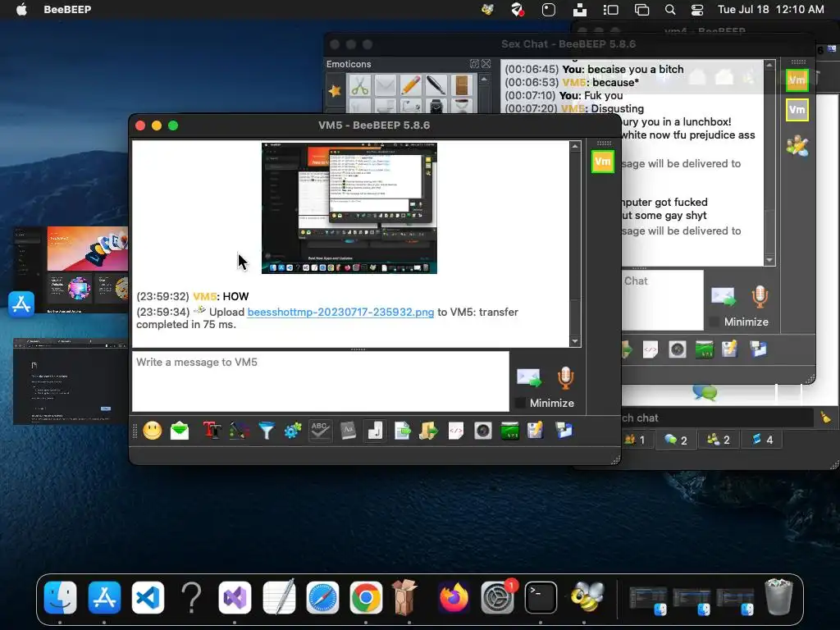The image size is (840, 630).
Task: Click the code snippet icon in VM5 toolbar
Action: 456,431
